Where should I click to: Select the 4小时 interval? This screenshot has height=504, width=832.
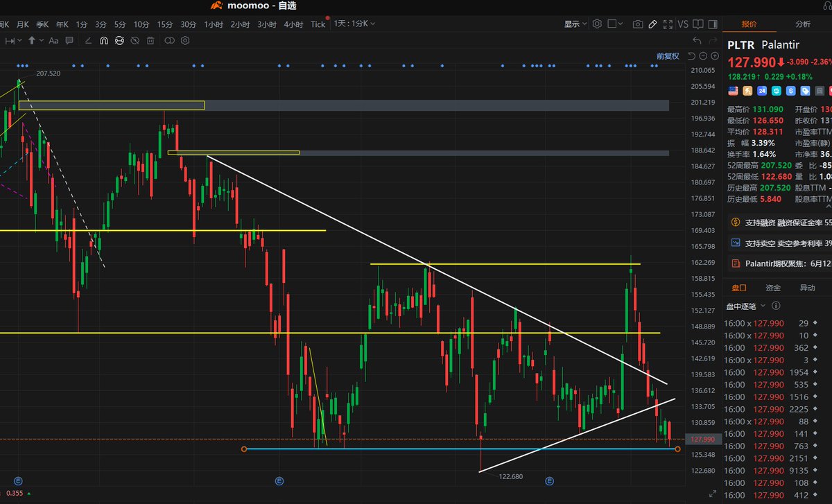tap(293, 24)
